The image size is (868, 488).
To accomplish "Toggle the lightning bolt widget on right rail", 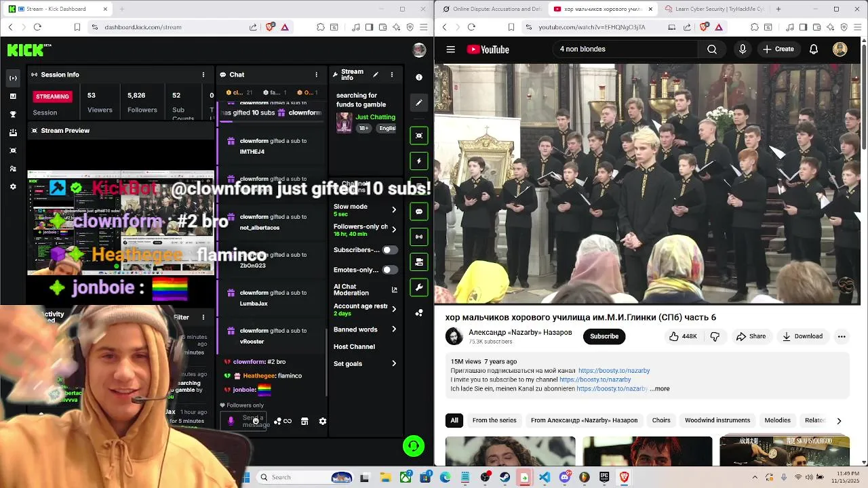I will (x=419, y=161).
